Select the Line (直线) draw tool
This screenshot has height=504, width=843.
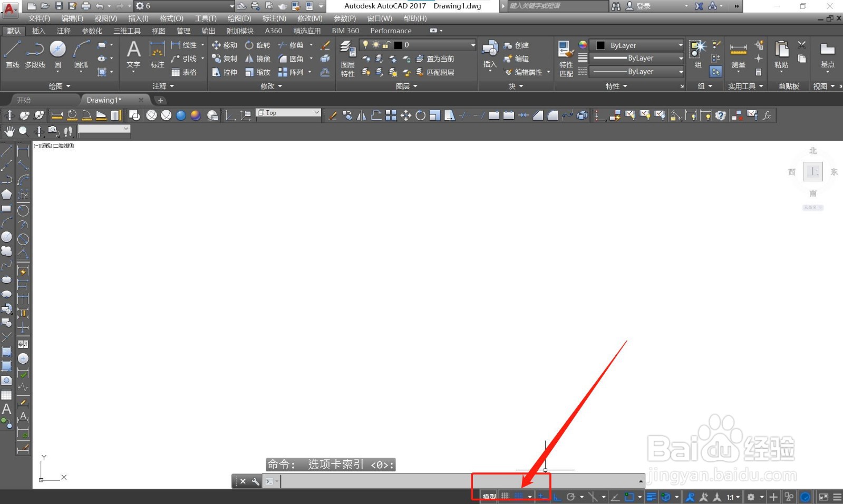[12, 54]
